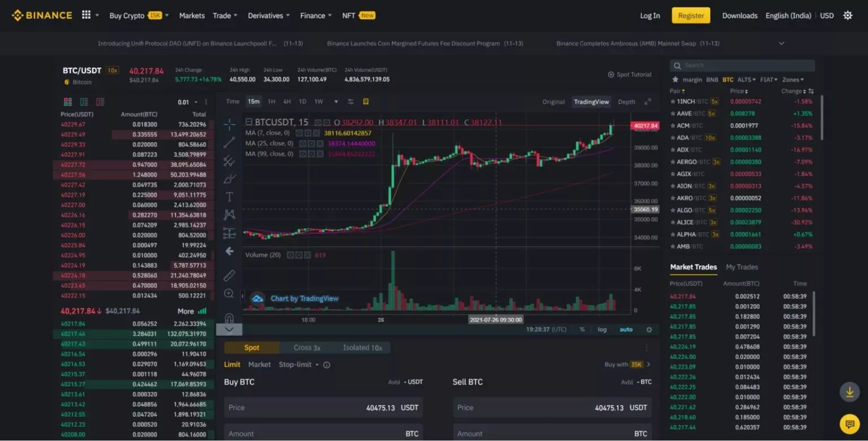Show buy orders only order book view
The height and width of the screenshot is (441, 868).
[x=84, y=102]
